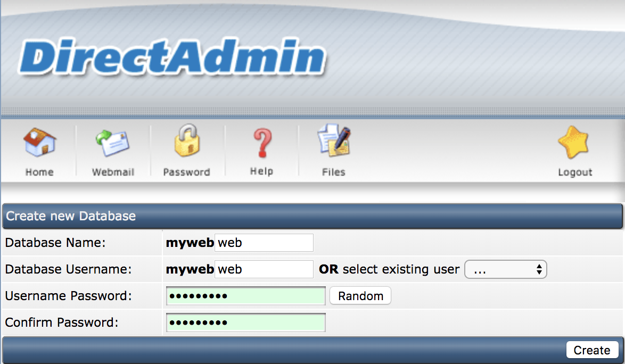Click the Logout star icon
The height and width of the screenshot is (364, 625).
coord(573,142)
